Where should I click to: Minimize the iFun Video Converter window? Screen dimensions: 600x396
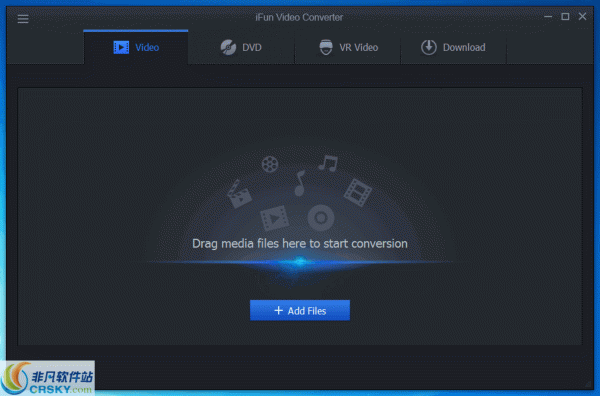click(x=548, y=16)
